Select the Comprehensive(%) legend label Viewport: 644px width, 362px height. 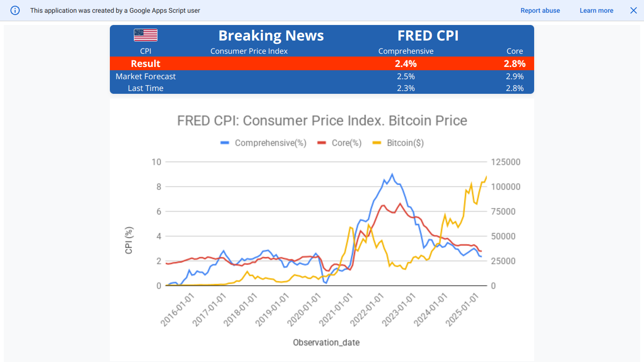pyautogui.click(x=271, y=143)
